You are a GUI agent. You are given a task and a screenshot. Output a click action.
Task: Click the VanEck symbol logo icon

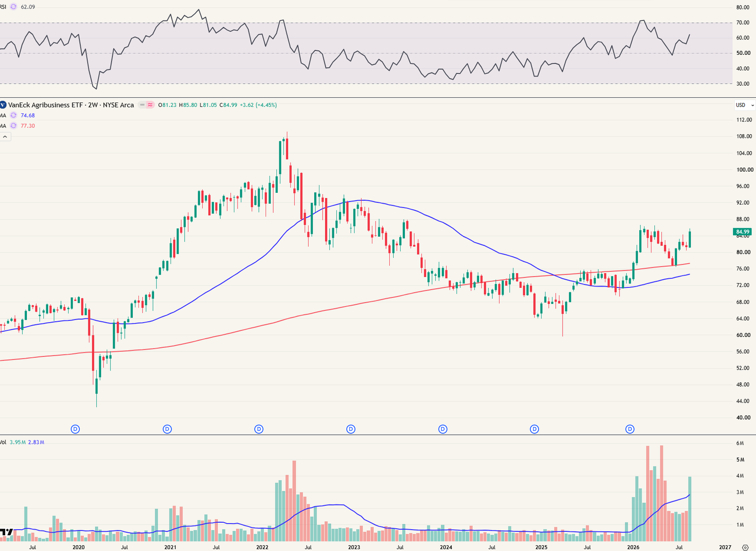coord(2,105)
